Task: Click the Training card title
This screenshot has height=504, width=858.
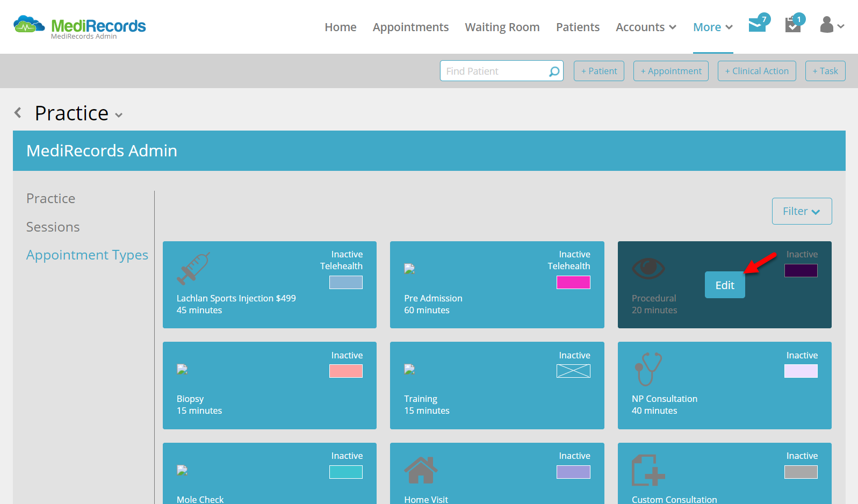Action: click(421, 399)
